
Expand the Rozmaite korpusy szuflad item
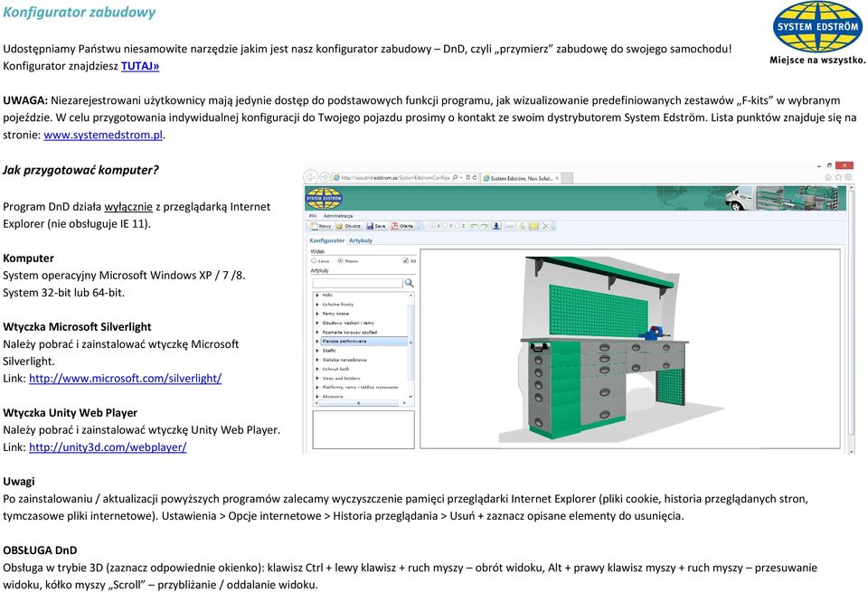[317, 332]
